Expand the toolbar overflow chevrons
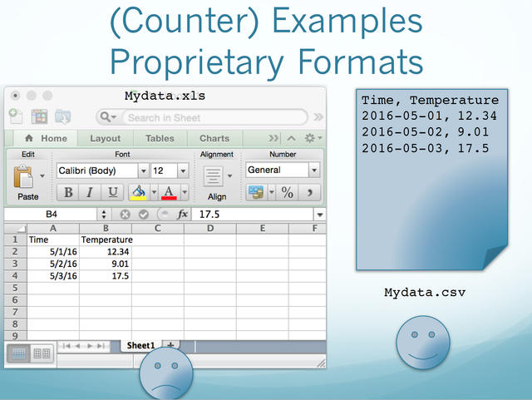The width and height of the screenshot is (532, 400). click(x=318, y=117)
